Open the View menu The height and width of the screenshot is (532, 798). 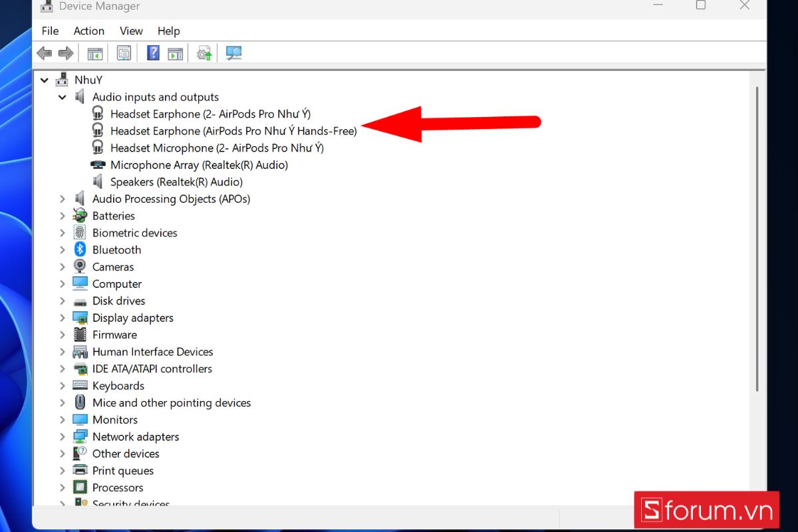(131, 31)
